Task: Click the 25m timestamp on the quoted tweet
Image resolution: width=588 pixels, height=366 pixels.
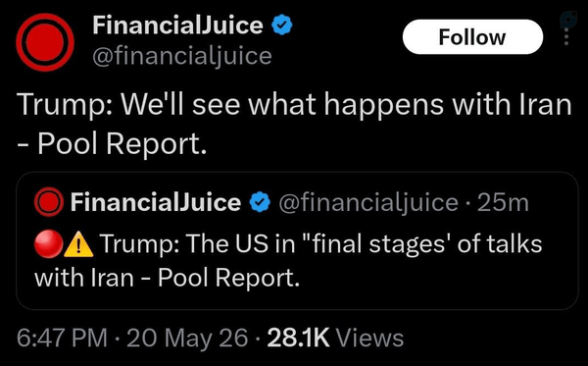Action: 503,203
